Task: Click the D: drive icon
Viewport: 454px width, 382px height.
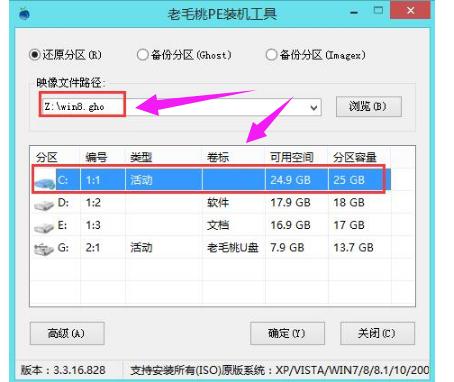Action: point(44,205)
